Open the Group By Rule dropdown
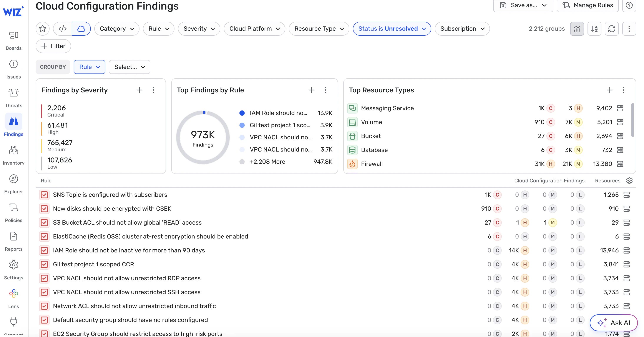This screenshot has height=337, width=644. click(x=89, y=67)
